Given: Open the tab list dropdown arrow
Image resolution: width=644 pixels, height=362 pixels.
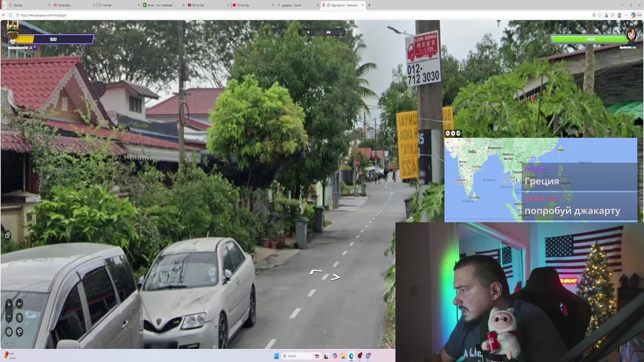Looking at the screenshot, I should pyautogui.click(x=4, y=5).
